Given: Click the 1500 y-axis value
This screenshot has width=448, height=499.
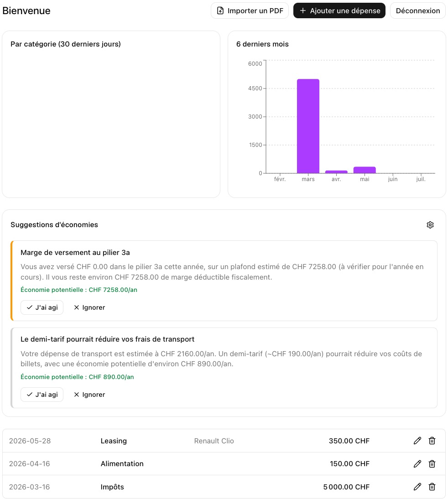Looking at the screenshot, I should tap(255, 145).
